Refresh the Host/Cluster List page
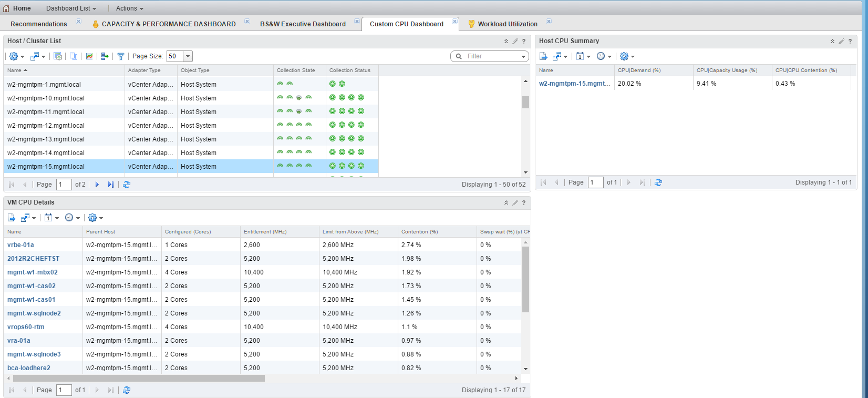The width and height of the screenshot is (868, 398). (x=127, y=185)
